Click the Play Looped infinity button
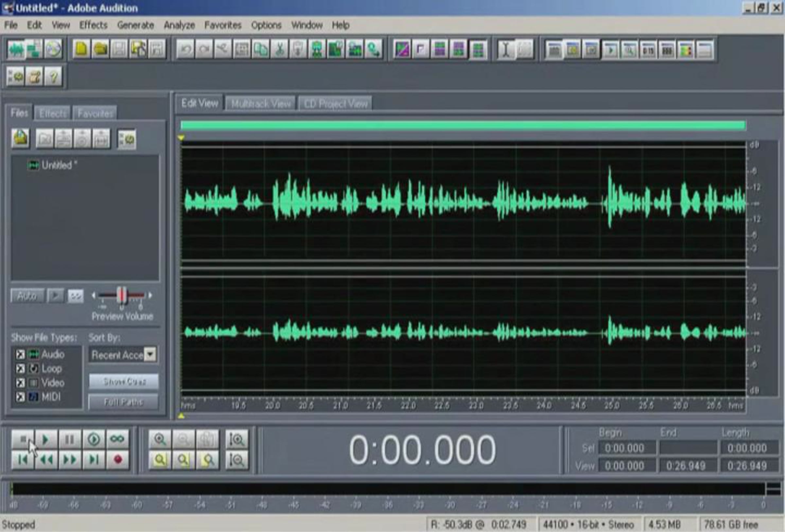 click(117, 439)
